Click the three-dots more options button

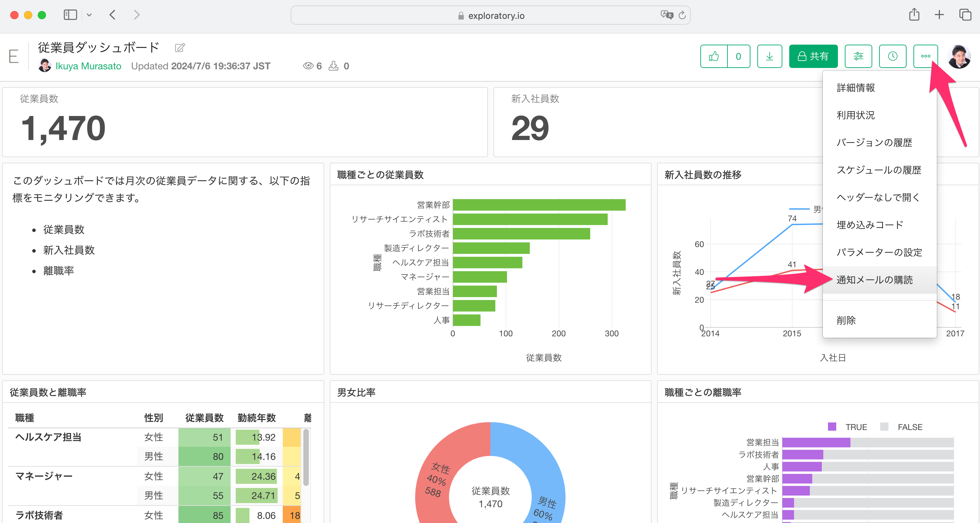point(925,56)
